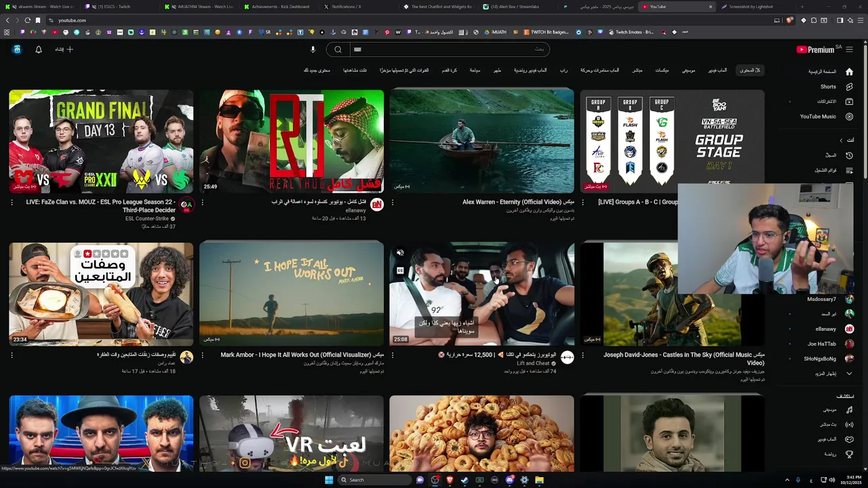Select the rap filter chip
Image resolution: width=868 pixels, height=488 pixels.
coord(564,70)
